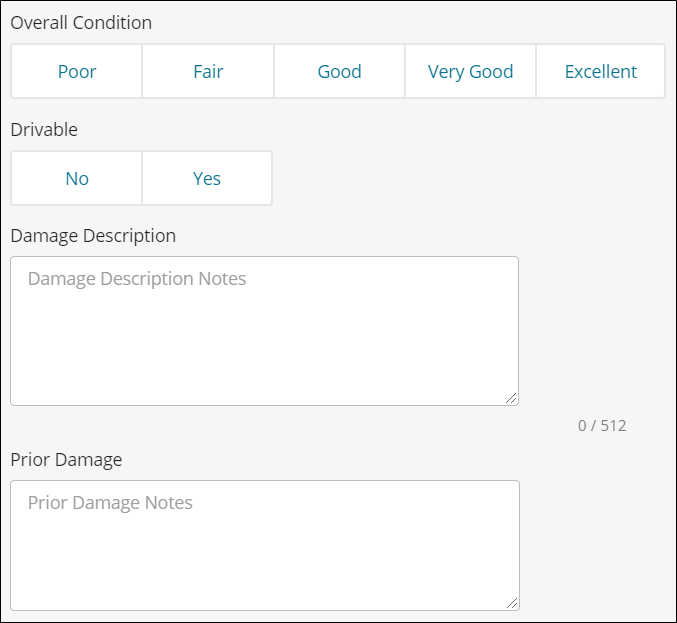Click the Overall Condition label
677x623 pixels.
coord(81,22)
